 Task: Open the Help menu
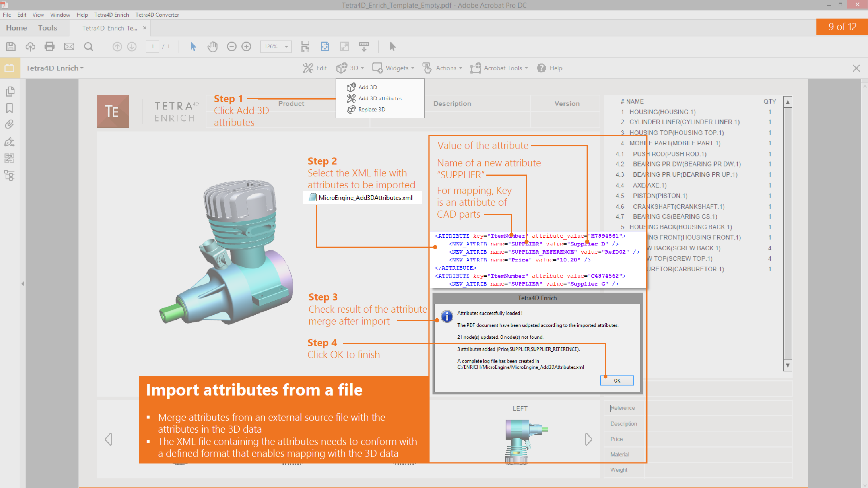(82, 15)
